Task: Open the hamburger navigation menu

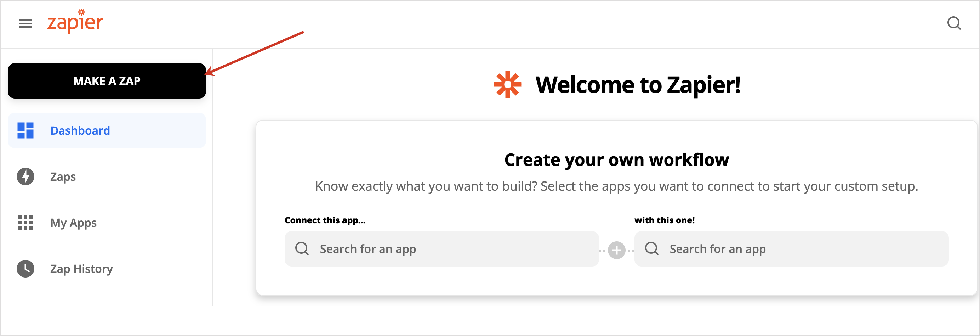Action: click(x=25, y=24)
